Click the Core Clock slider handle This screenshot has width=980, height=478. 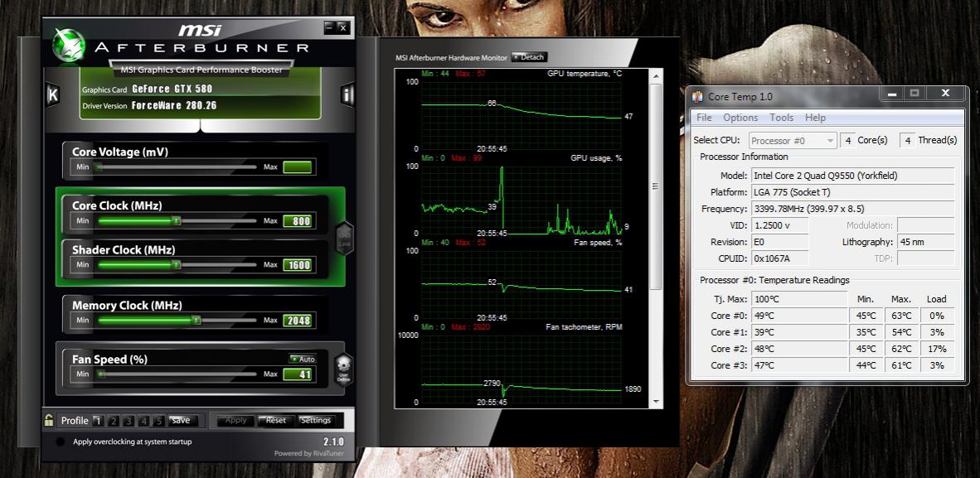(177, 220)
